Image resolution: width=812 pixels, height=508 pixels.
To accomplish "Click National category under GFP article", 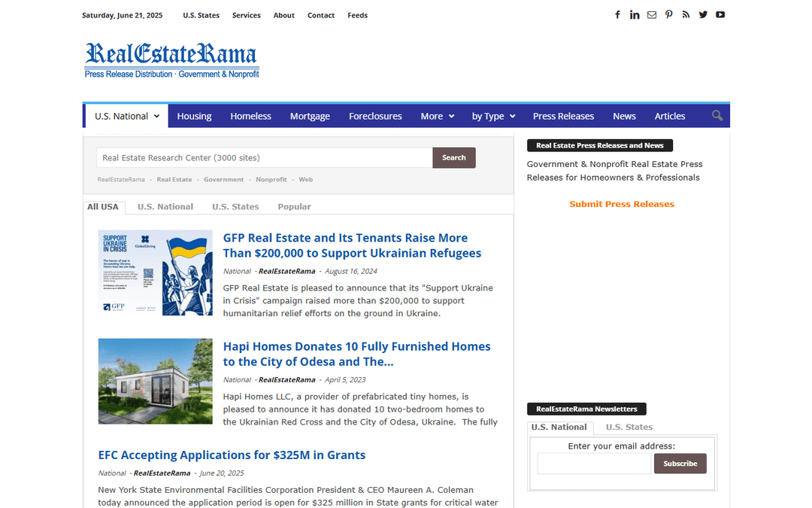I will [x=237, y=271].
